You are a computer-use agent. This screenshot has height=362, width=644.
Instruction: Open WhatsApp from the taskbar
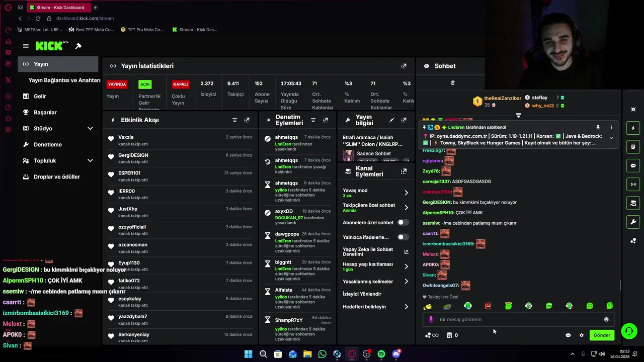click(x=322, y=354)
